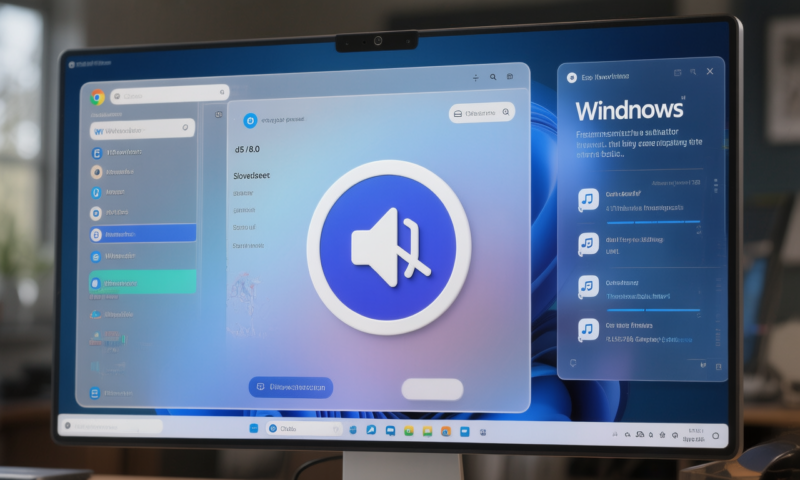The image size is (800, 480).
Task: Click the beige round icon in the sidebar
Action: click(x=96, y=172)
